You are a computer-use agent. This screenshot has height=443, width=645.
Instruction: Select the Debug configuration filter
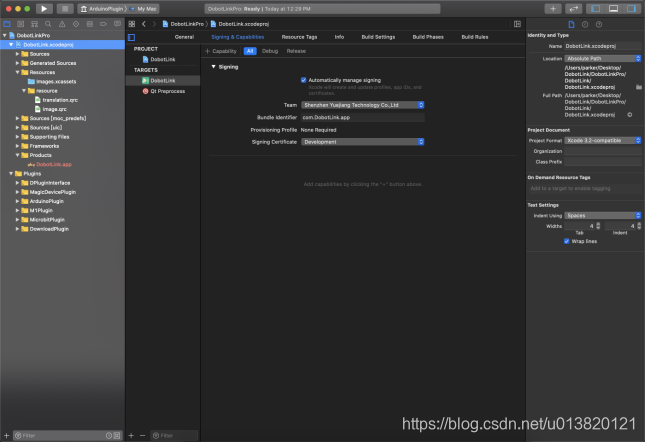270,51
